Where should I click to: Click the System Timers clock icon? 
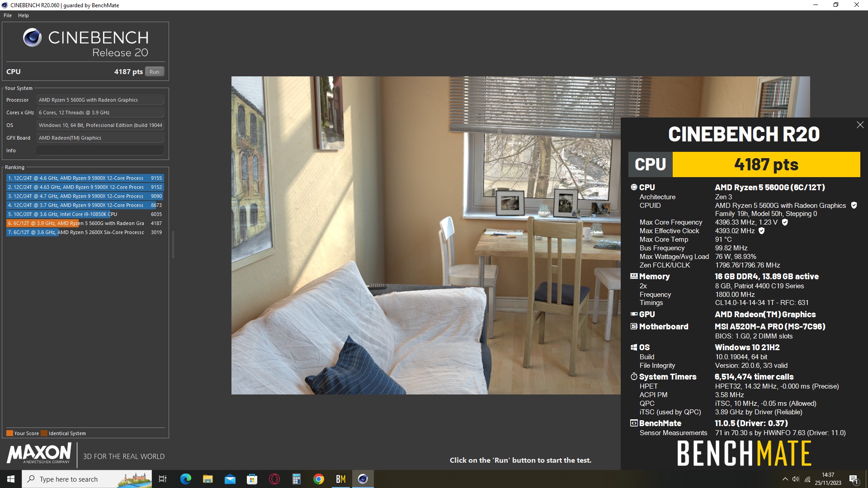click(634, 376)
